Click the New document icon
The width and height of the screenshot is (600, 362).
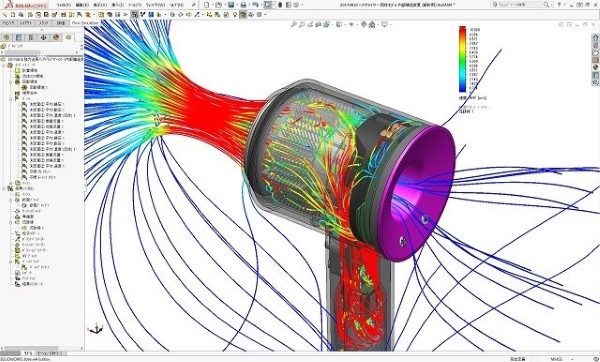[x=207, y=5]
